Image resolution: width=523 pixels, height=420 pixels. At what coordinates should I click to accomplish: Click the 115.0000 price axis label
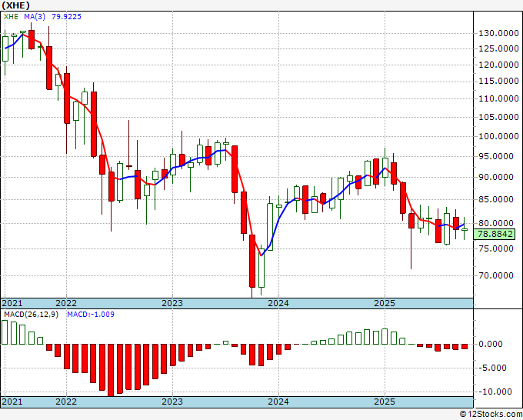(x=498, y=81)
